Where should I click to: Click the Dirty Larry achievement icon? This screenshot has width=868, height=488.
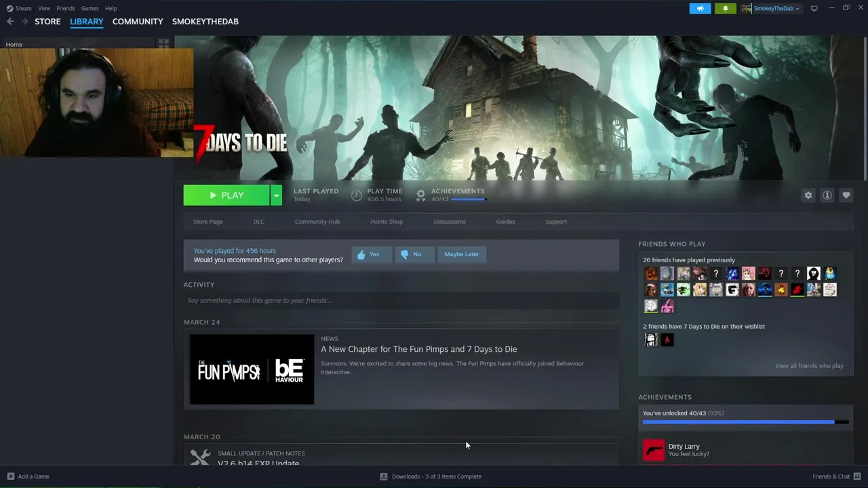coord(654,450)
